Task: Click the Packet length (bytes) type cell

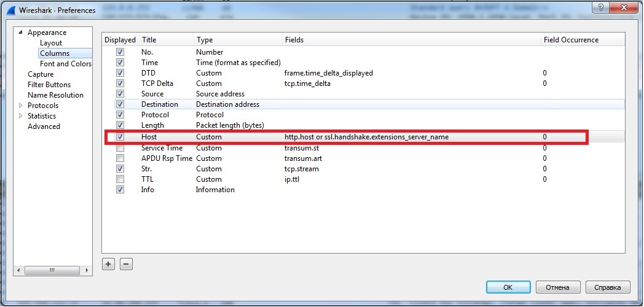Action: (x=230, y=125)
